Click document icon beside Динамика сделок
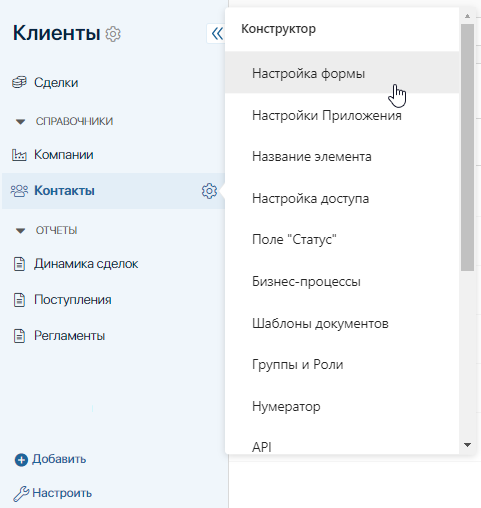Viewport: 481px width, 508px height. (19, 264)
